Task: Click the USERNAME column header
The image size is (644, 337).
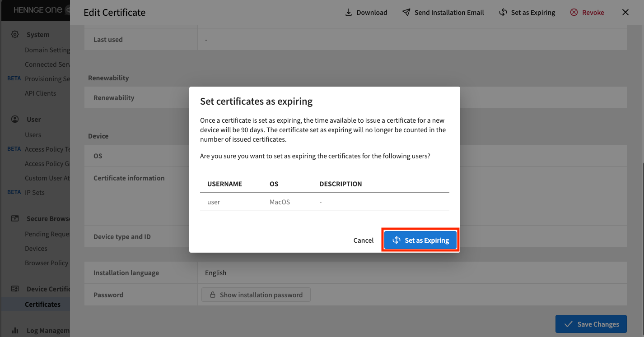Action: [x=224, y=184]
